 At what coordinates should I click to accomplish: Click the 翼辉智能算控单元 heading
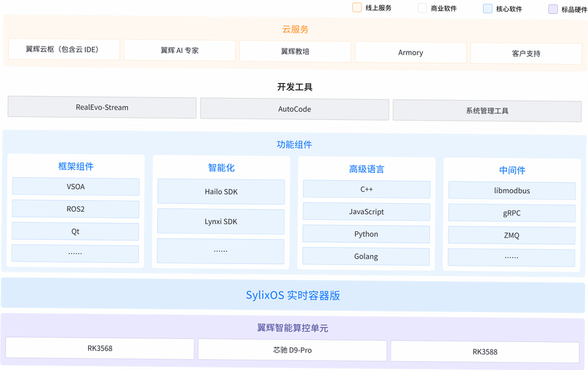pyautogui.click(x=293, y=328)
